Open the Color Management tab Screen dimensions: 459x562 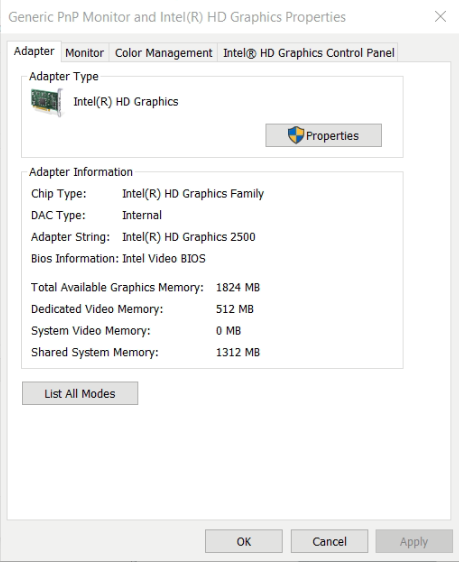coord(163,53)
